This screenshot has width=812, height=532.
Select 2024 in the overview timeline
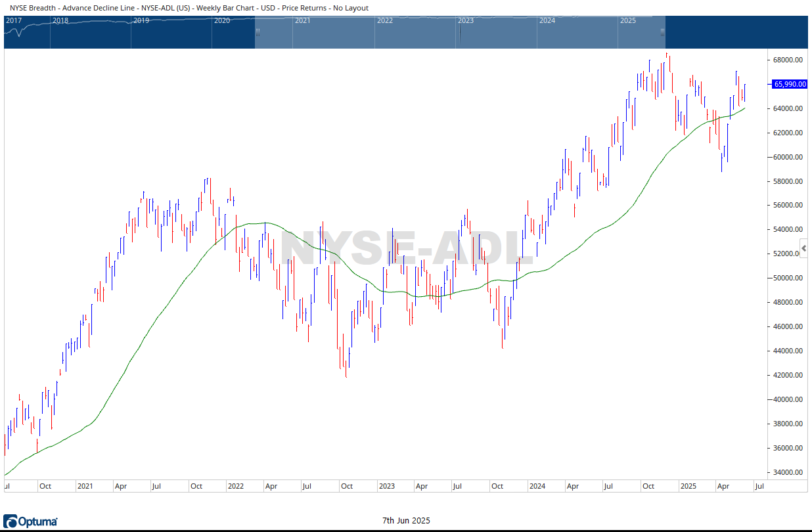[547, 20]
